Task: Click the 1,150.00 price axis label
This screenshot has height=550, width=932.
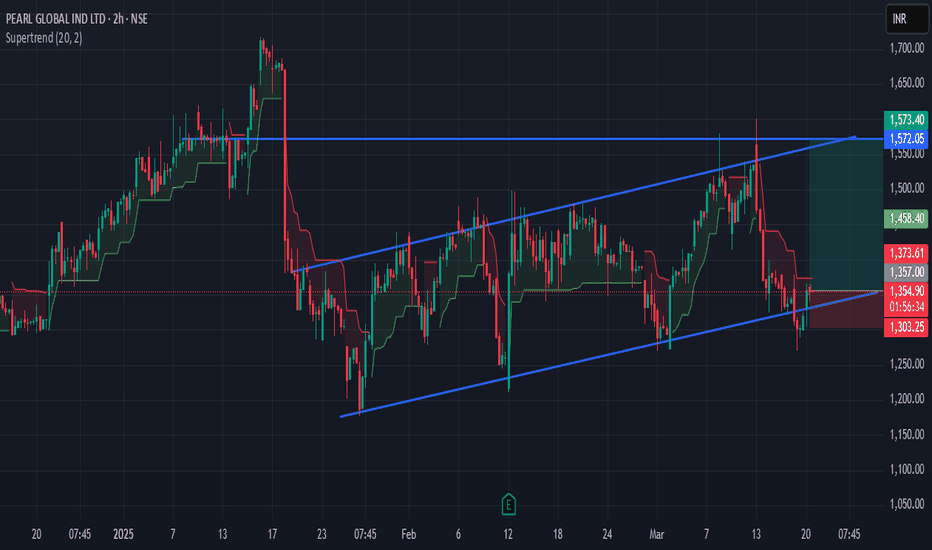Action: tap(906, 435)
